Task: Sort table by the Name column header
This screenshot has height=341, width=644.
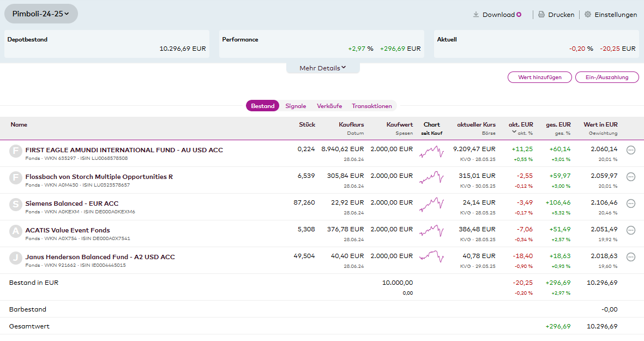Action: click(19, 124)
